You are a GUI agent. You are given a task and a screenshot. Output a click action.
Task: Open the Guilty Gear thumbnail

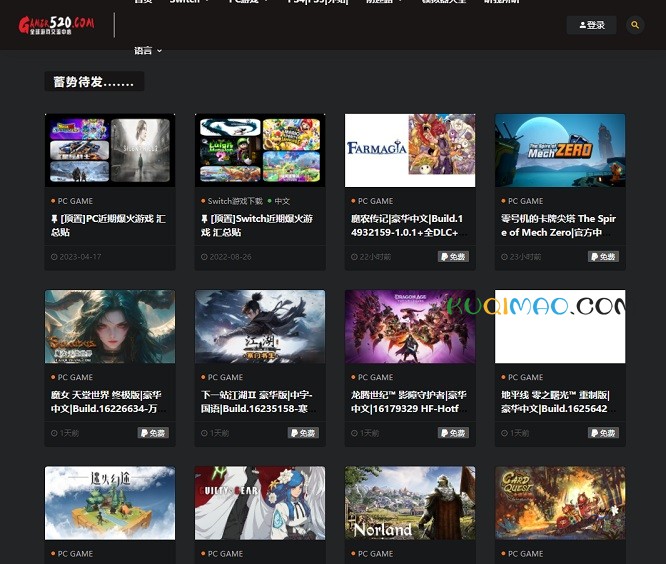pos(260,503)
